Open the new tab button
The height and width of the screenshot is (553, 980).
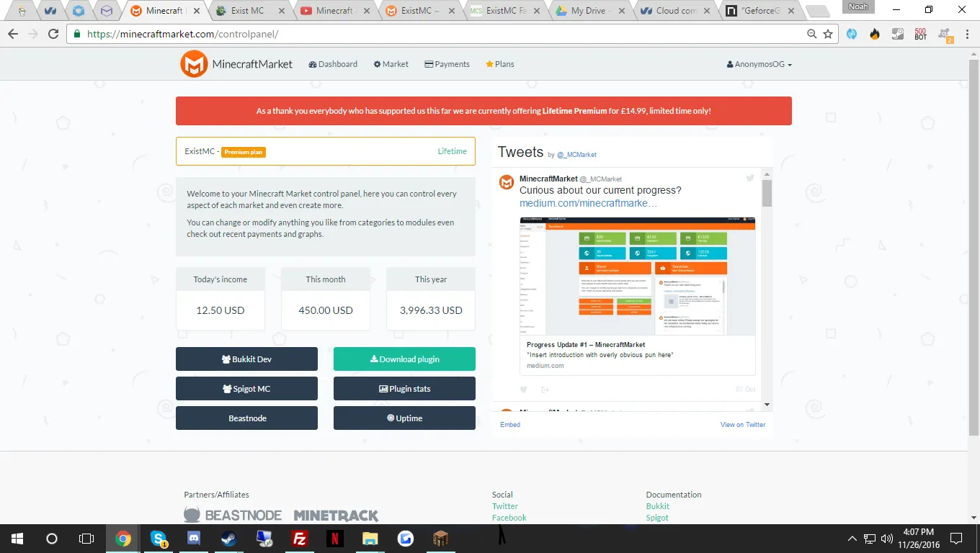(x=817, y=12)
